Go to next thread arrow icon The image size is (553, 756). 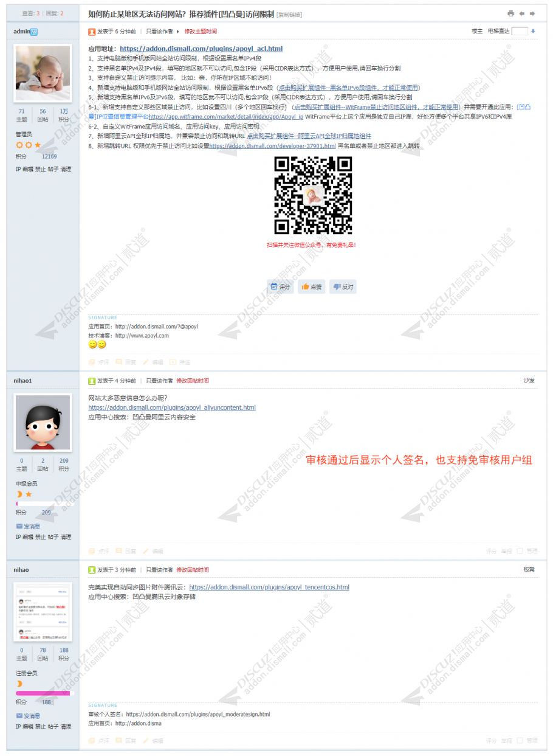point(532,13)
